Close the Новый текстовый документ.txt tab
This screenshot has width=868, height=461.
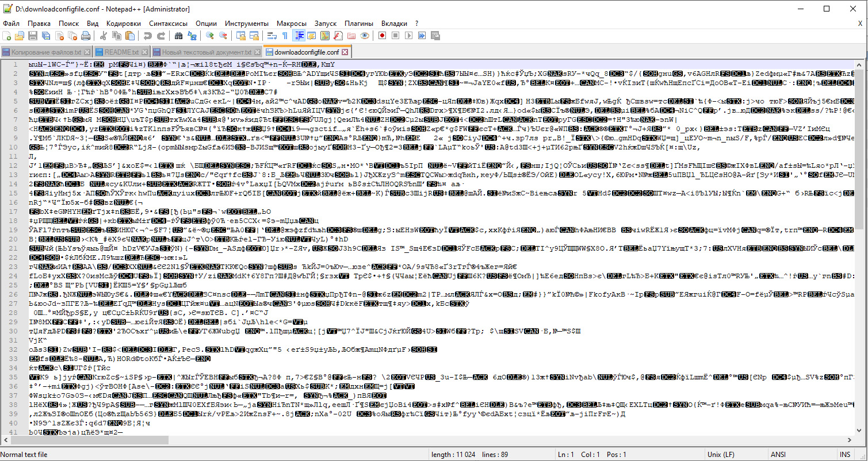pyautogui.click(x=257, y=52)
